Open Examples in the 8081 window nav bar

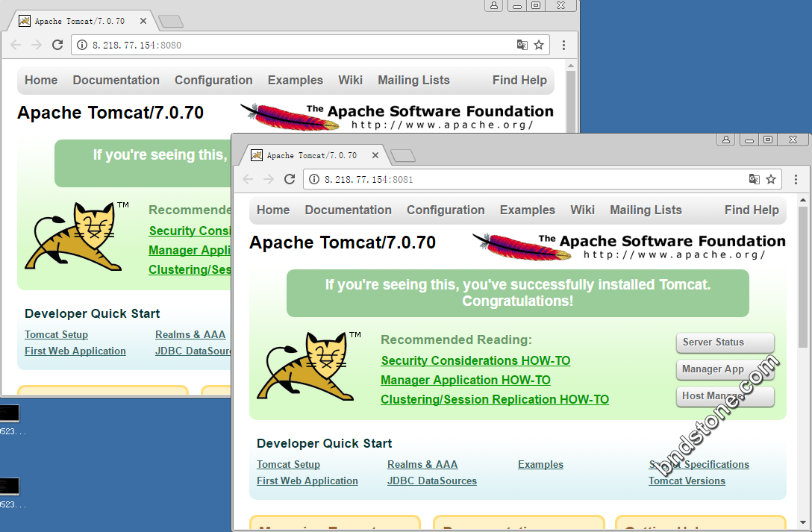tap(527, 210)
